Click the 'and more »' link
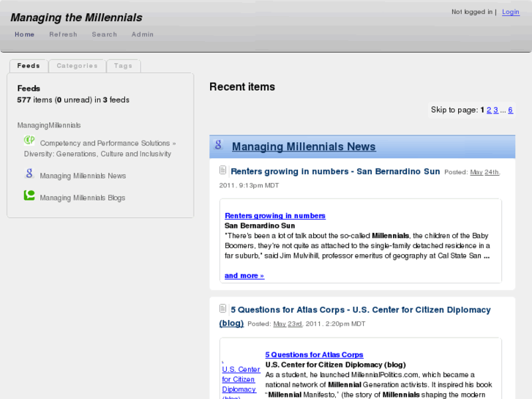This screenshot has height=399, width=532. pos(244,276)
